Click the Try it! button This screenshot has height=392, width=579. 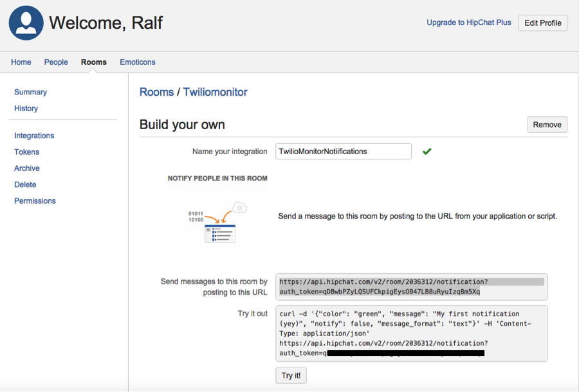tap(291, 375)
